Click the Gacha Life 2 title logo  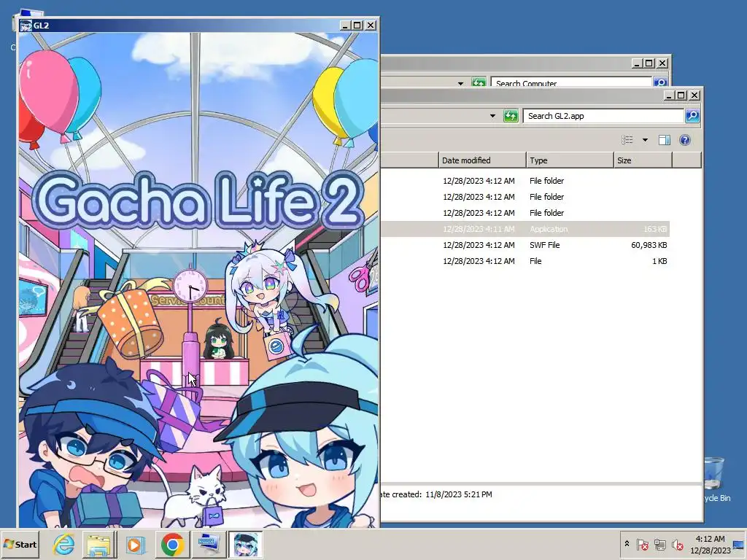tap(198, 200)
